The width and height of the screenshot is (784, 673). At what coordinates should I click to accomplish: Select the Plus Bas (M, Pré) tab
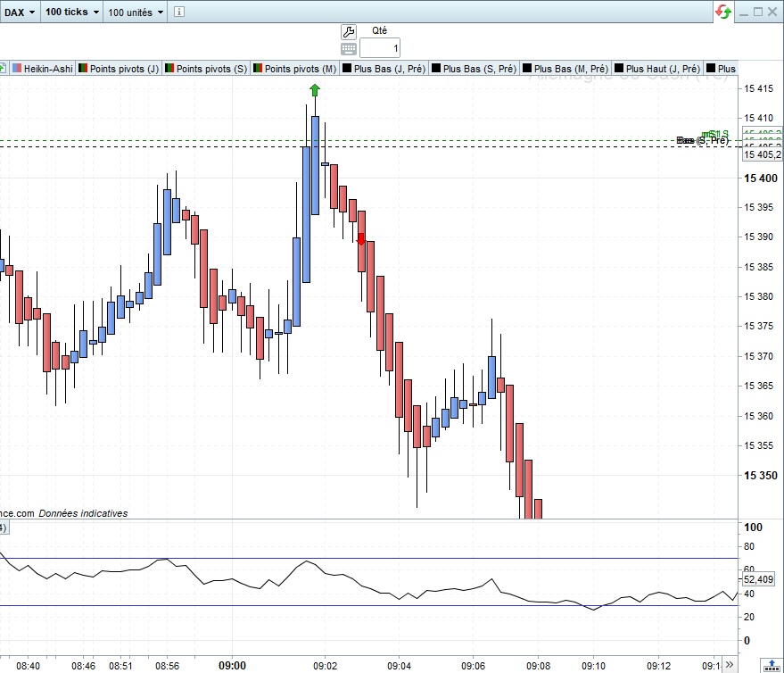(565, 69)
